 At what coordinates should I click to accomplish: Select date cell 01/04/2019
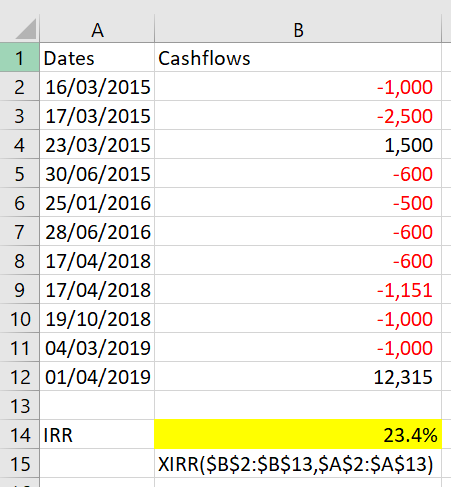tap(97, 377)
